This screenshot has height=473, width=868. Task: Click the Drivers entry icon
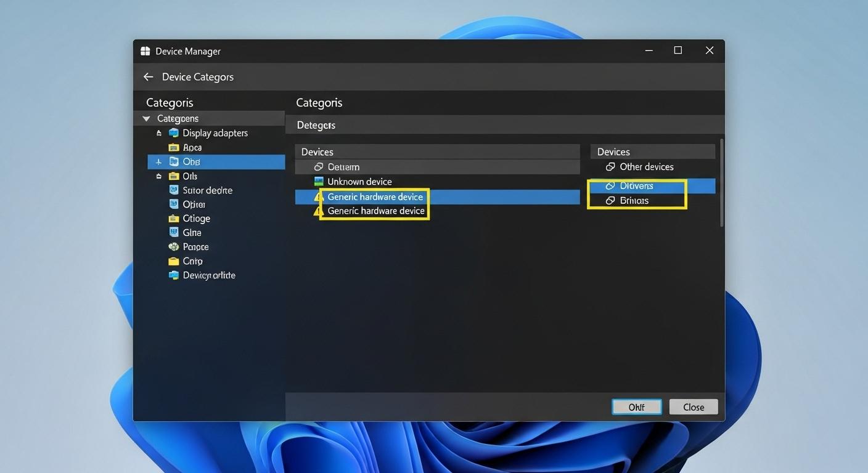pos(610,185)
